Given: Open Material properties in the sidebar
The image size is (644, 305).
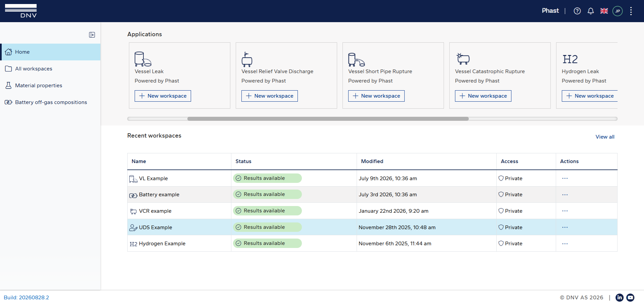Looking at the screenshot, I should point(50,86).
